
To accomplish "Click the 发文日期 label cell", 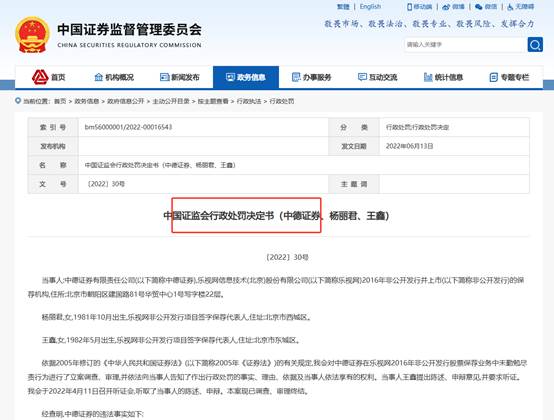I will point(354,146).
